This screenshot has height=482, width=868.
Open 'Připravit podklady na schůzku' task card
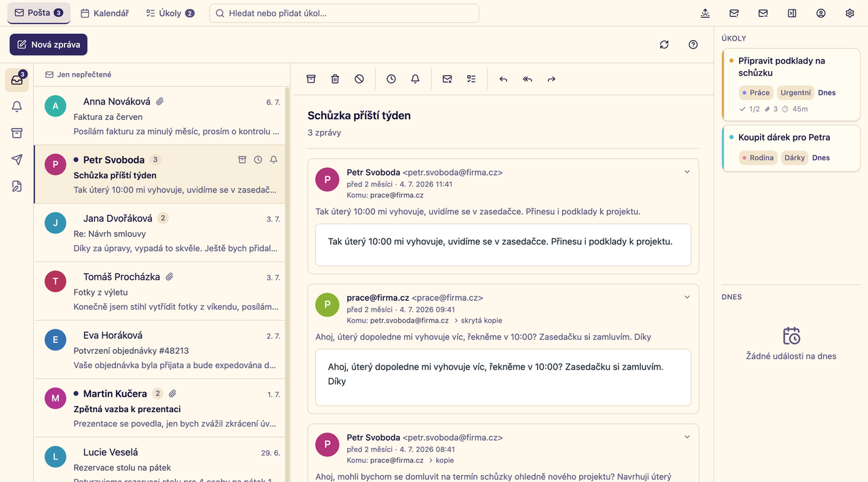tap(791, 84)
